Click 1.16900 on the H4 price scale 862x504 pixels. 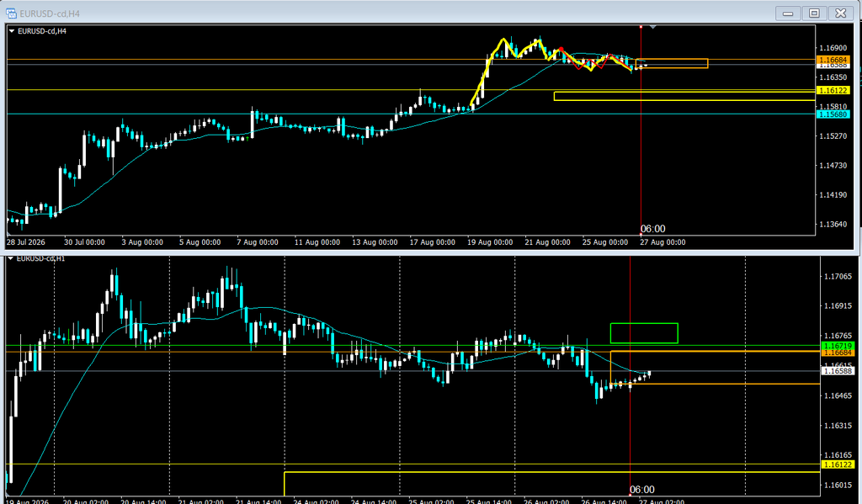pyautogui.click(x=833, y=48)
